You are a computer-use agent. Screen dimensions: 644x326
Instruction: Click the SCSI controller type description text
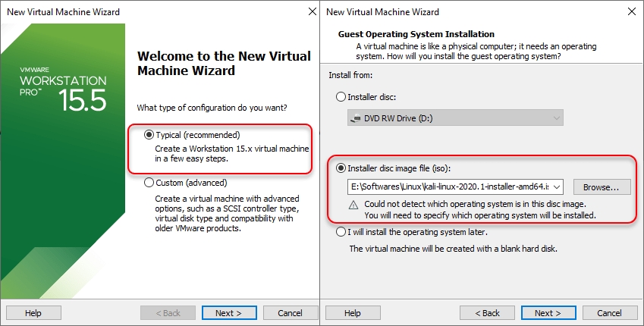pyautogui.click(x=227, y=214)
